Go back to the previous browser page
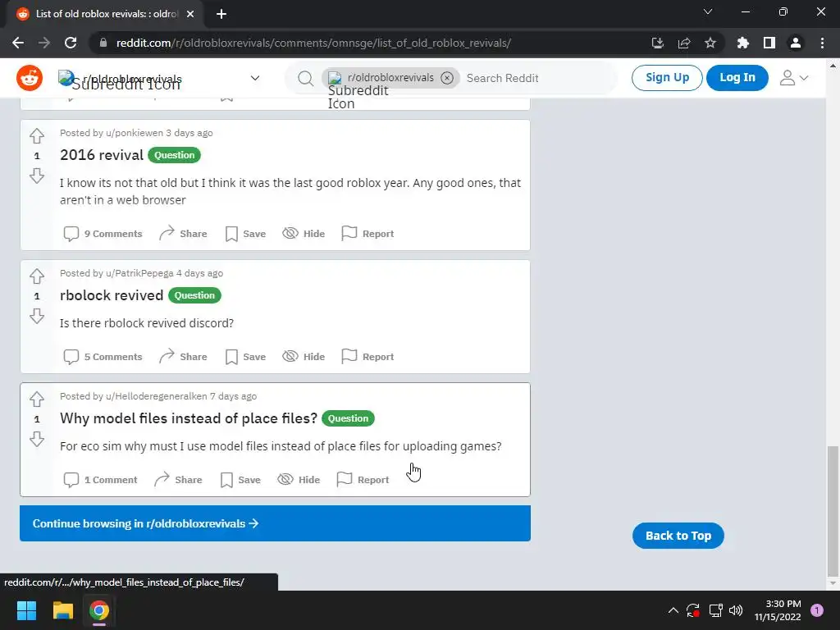This screenshot has width=840, height=630. (x=18, y=43)
